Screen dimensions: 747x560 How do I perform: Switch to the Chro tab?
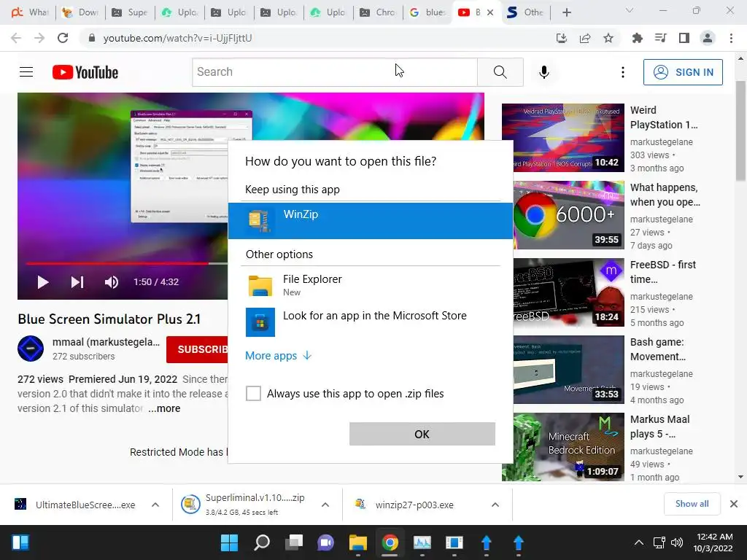378,12
